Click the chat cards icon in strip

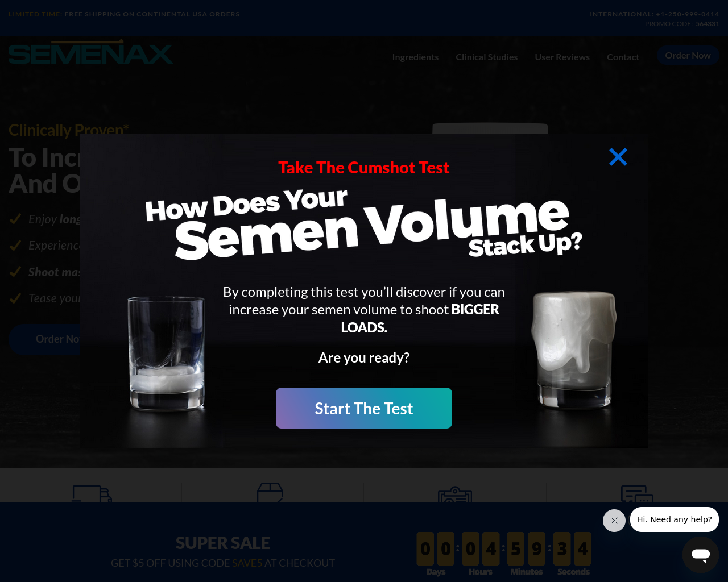(637, 493)
